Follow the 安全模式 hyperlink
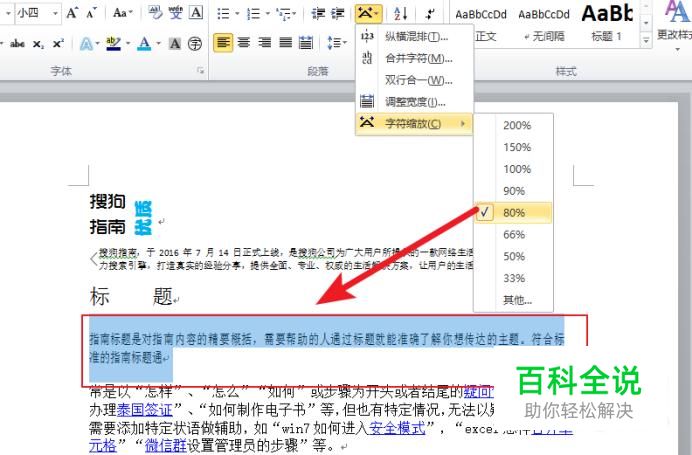The width and height of the screenshot is (692, 455). [397, 427]
